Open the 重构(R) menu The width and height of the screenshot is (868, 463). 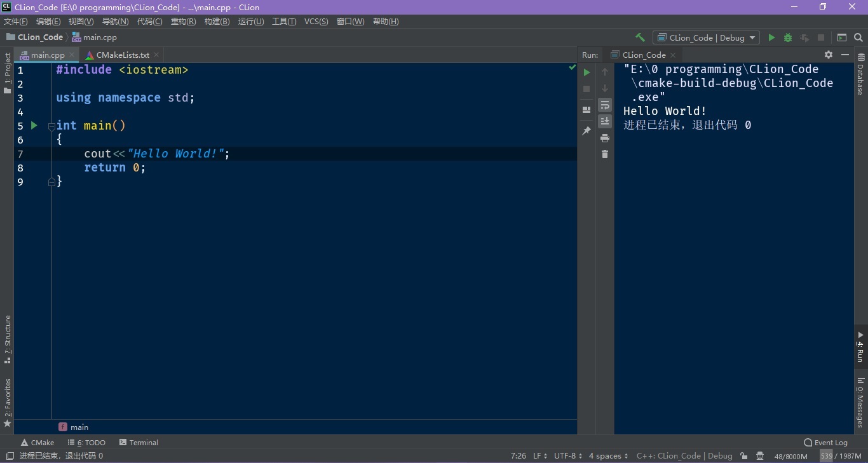click(x=183, y=22)
